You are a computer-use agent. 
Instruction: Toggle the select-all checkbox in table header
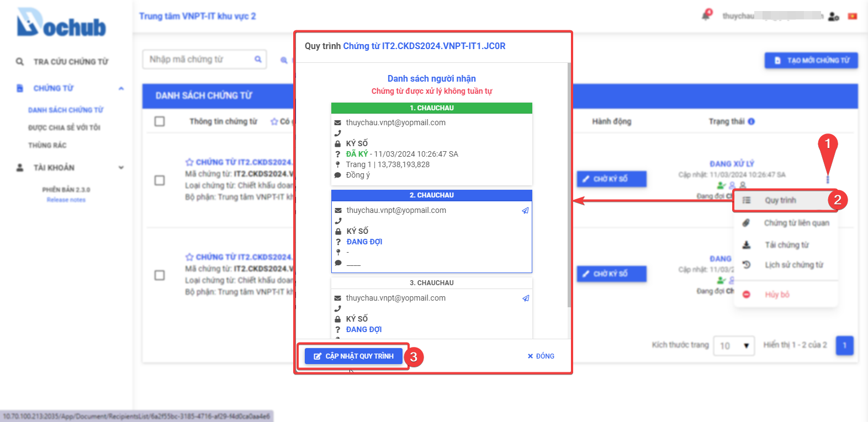pos(160,121)
